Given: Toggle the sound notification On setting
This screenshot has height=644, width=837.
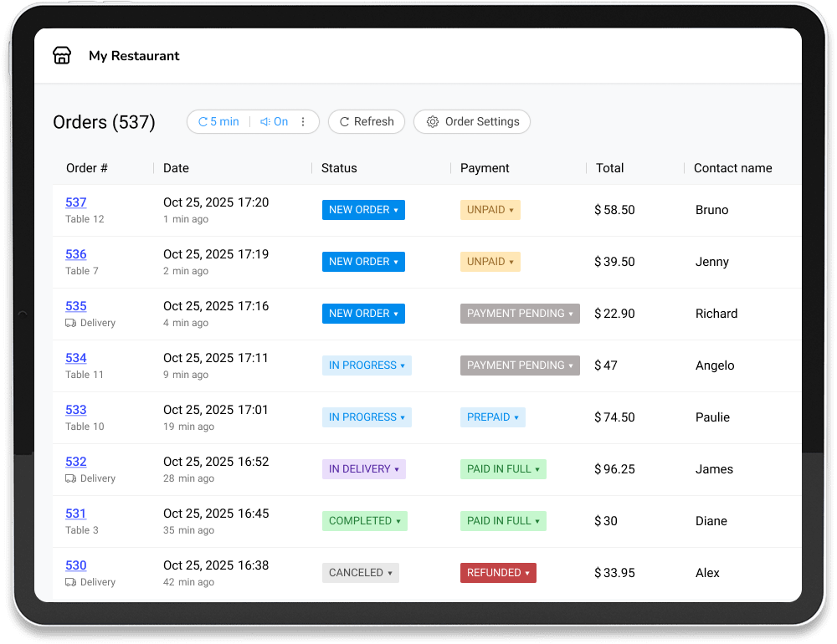Looking at the screenshot, I should point(275,121).
